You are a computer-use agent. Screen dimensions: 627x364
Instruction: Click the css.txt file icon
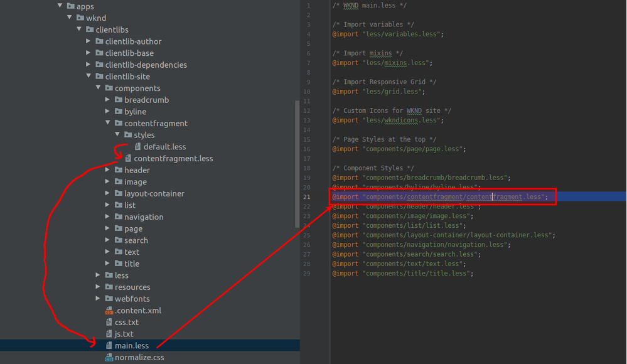tap(109, 322)
